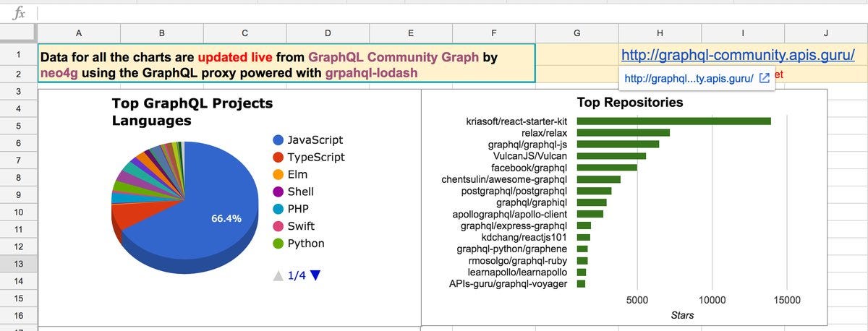Click the TypeScript legend red dot
The image size is (868, 331).
[278, 158]
